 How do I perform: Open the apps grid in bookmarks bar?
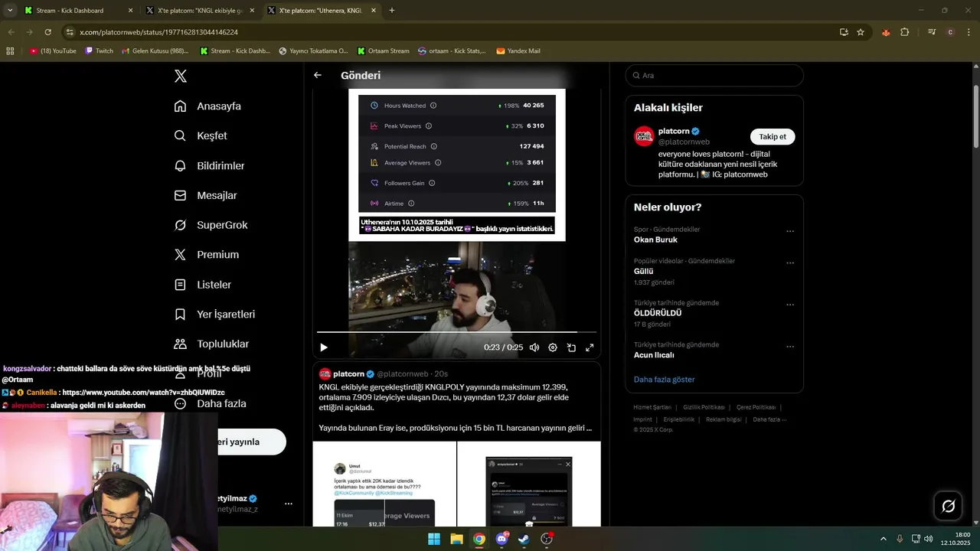[10, 51]
